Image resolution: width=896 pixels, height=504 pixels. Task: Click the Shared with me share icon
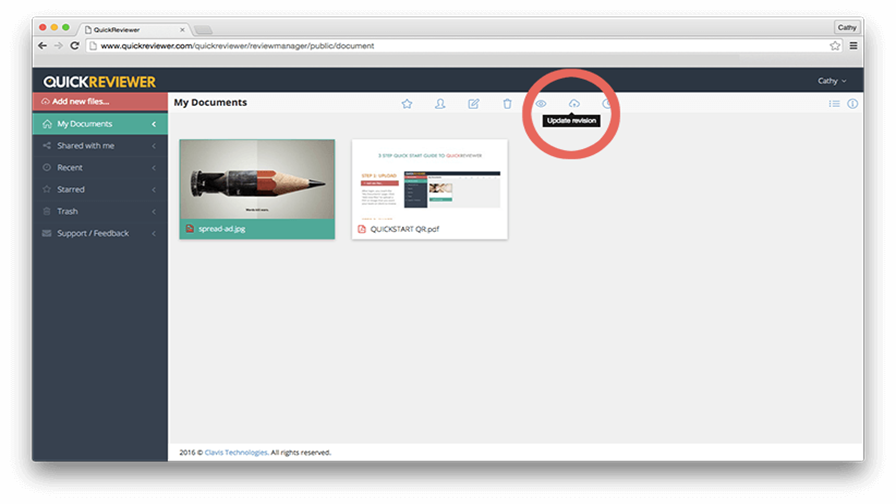click(x=47, y=146)
